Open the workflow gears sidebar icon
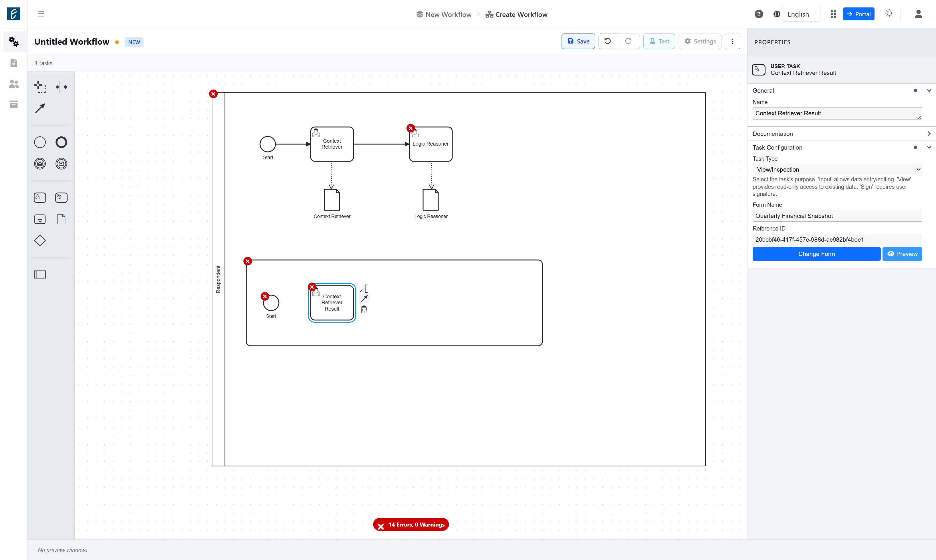Viewport: 936px width, 560px height. click(x=13, y=41)
